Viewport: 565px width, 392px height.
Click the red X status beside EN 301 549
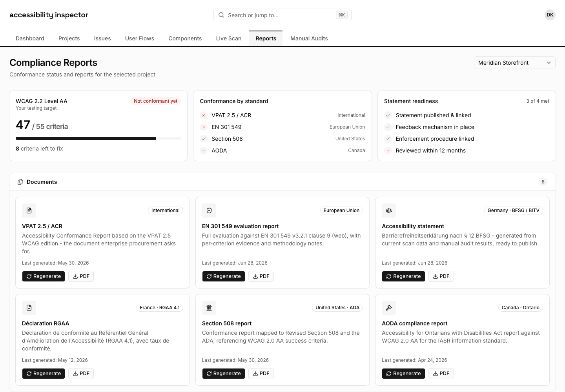(x=204, y=127)
